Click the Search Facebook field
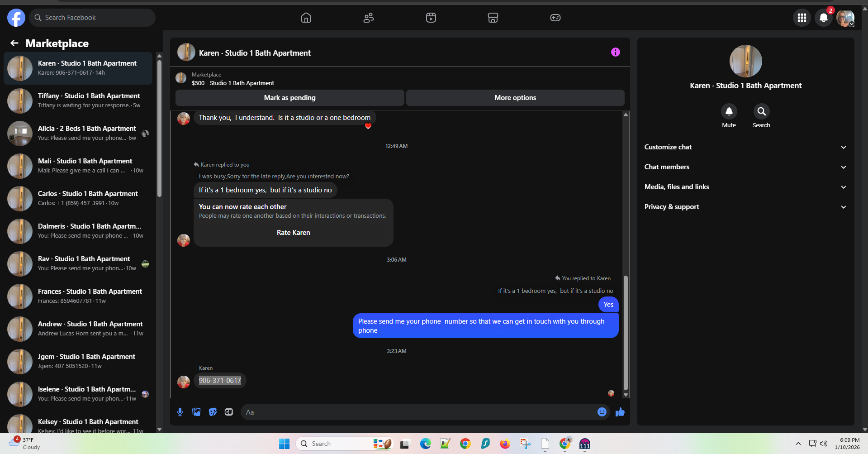This screenshot has width=868, height=454. (x=93, y=18)
